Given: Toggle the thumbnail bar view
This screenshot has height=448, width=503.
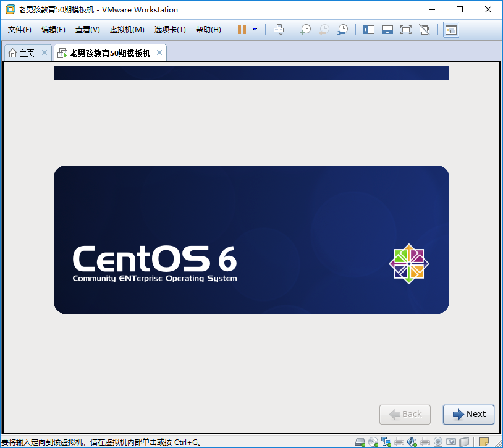Looking at the screenshot, I should [387, 30].
